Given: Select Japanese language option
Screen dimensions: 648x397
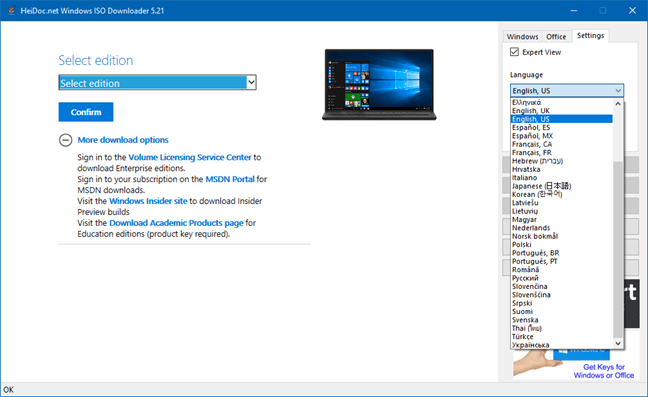Looking at the screenshot, I should [x=561, y=186].
